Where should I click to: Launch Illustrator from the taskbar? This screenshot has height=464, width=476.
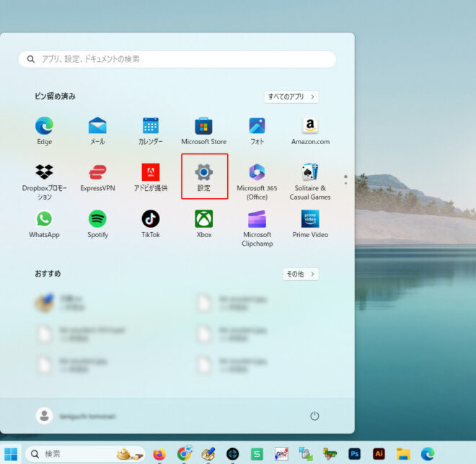click(379, 454)
